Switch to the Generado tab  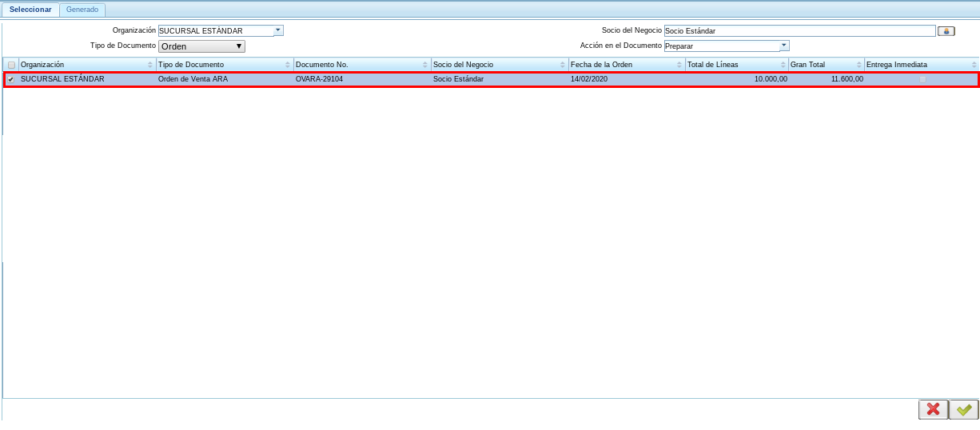pos(82,10)
